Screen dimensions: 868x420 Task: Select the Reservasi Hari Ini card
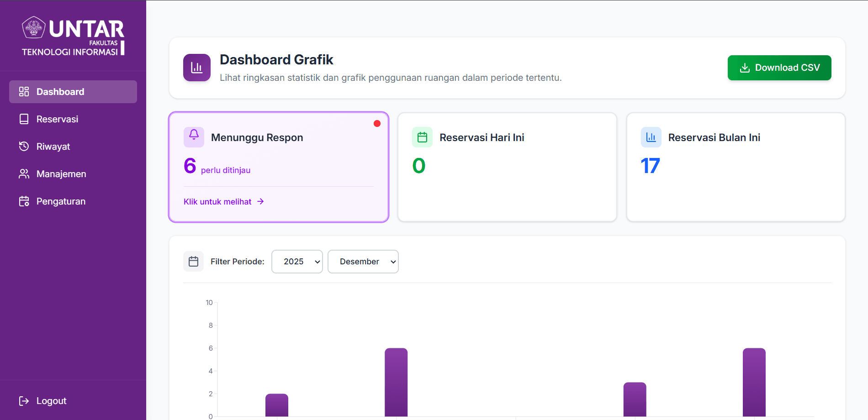(507, 167)
